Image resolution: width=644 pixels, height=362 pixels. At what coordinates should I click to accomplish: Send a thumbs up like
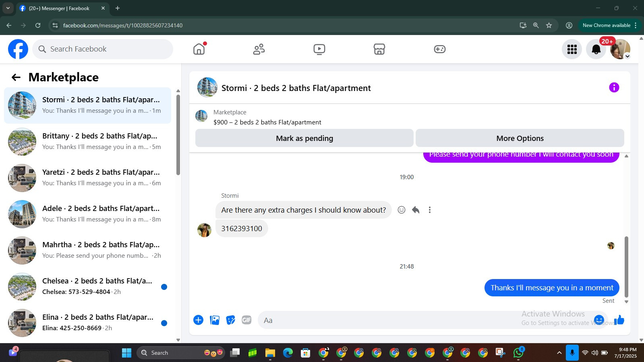619,320
